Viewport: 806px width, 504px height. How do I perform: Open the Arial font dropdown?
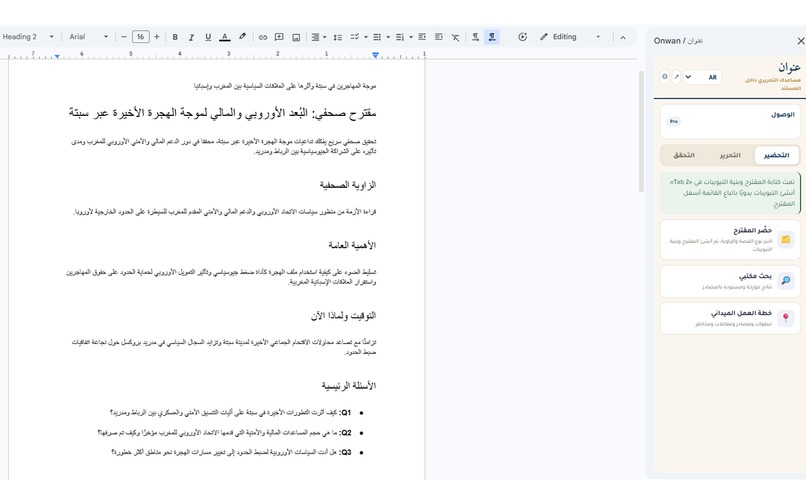pyautogui.click(x=88, y=37)
